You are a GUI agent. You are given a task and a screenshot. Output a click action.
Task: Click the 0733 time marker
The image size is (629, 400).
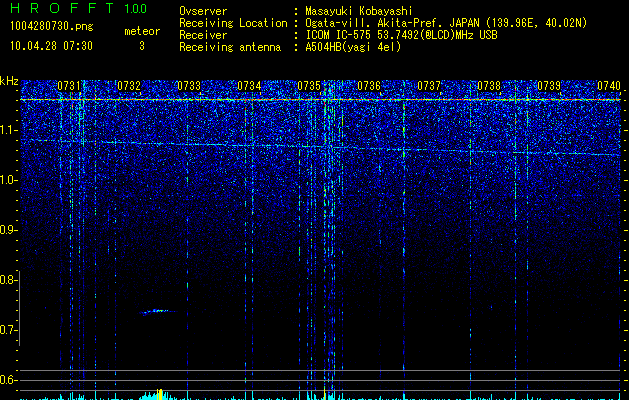[189, 86]
